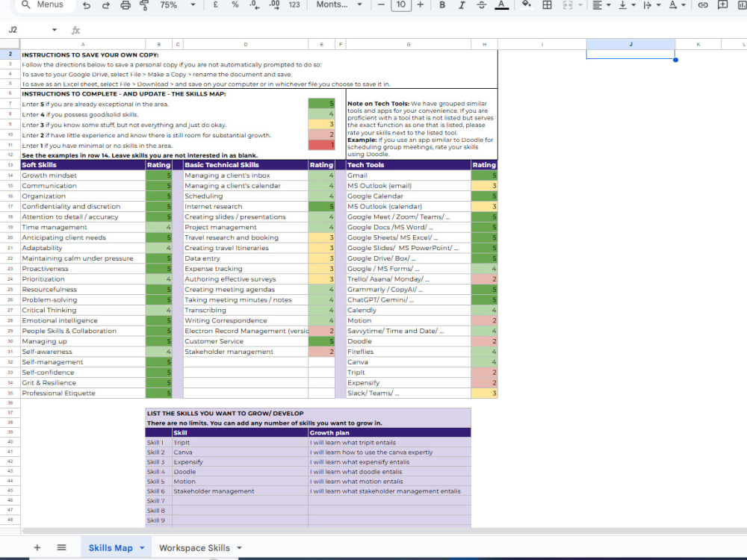
Task: Increase decimal places icon
Action: pyautogui.click(x=274, y=4)
